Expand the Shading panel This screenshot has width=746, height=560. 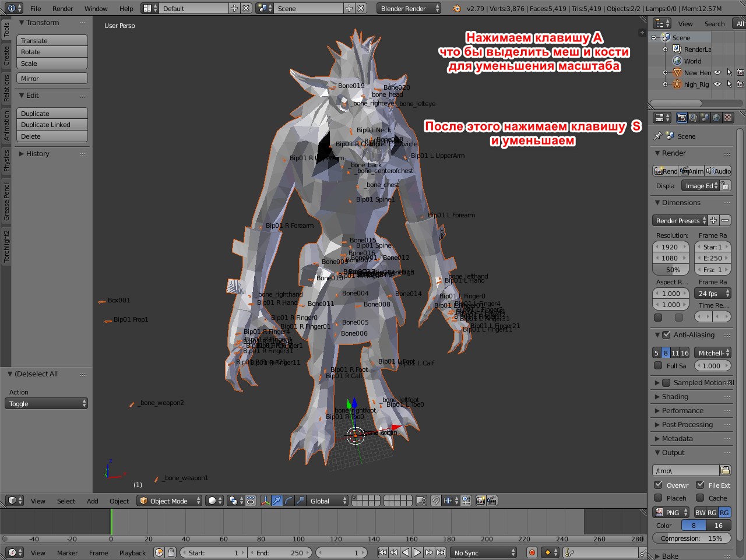coord(675,397)
